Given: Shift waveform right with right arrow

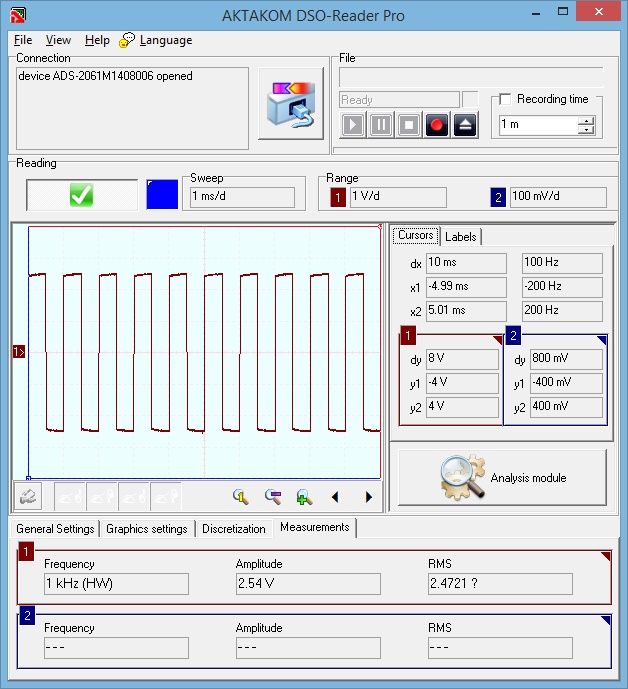Looking at the screenshot, I should 368,497.
